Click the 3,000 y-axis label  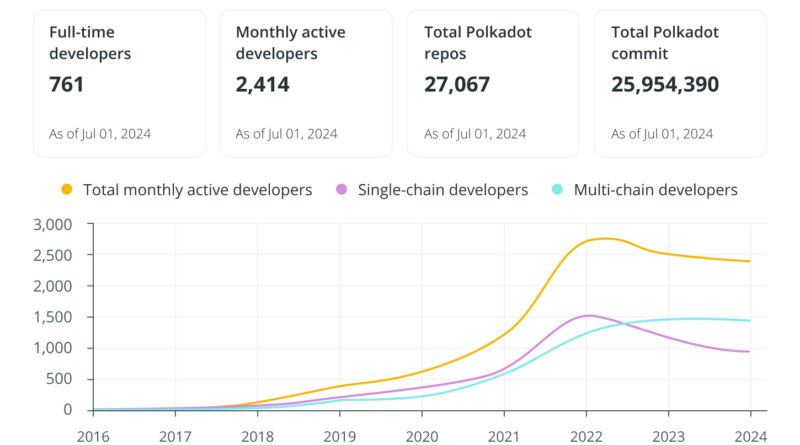(53, 225)
